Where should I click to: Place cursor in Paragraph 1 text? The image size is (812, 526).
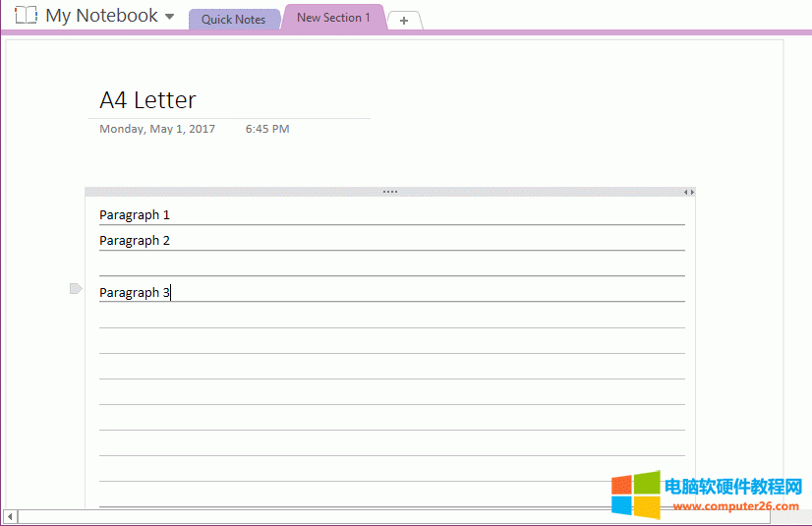pos(135,215)
